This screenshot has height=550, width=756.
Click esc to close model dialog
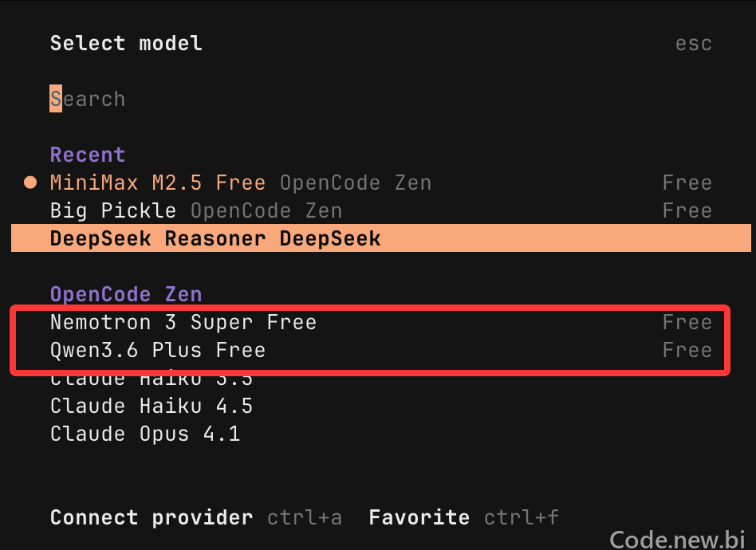[x=693, y=44]
